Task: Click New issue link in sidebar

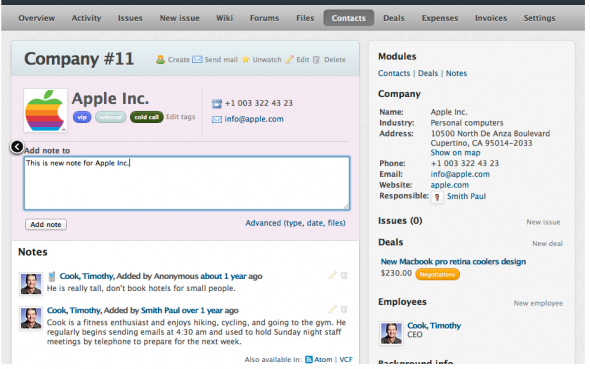Action: (x=543, y=222)
